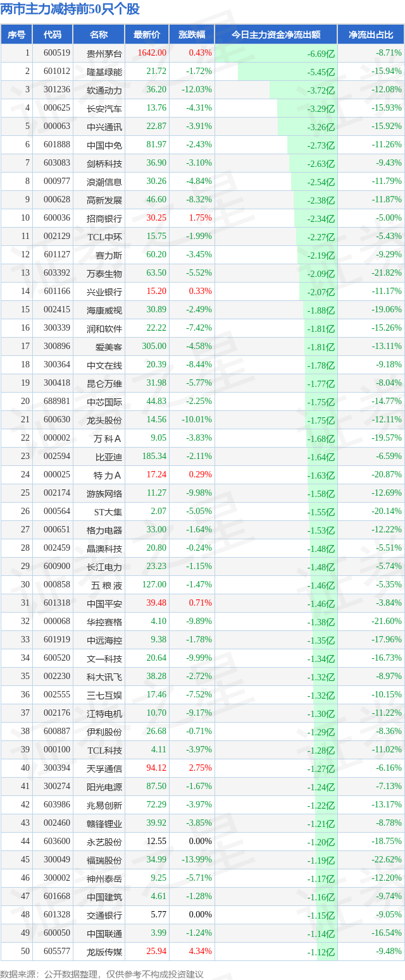Screen dimensions: 405x980
Task: Click stock name 阳光电源
Action: click(x=104, y=787)
